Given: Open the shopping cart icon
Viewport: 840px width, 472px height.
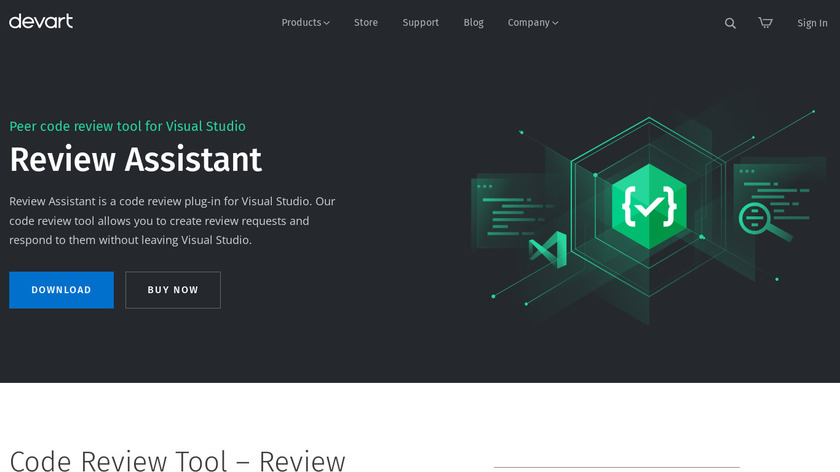Looking at the screenshot, I should pyautogui.click(x=765, y=23).
